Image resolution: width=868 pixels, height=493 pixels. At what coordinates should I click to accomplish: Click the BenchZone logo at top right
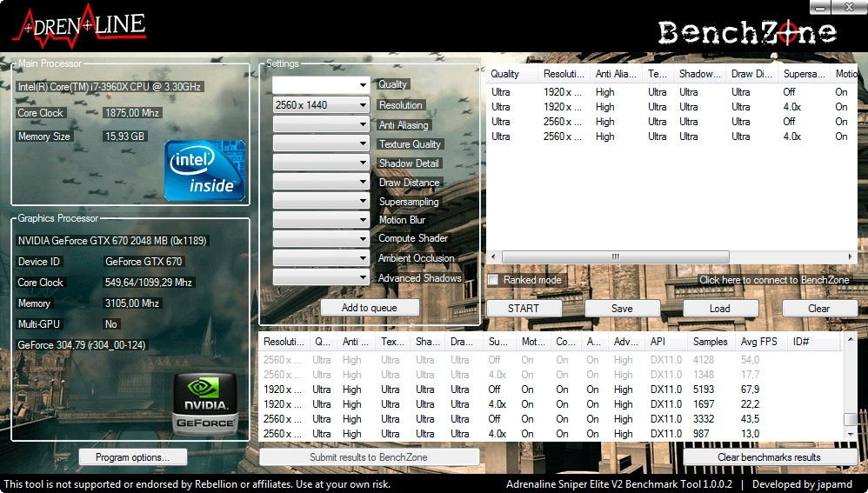pos(747,33)
